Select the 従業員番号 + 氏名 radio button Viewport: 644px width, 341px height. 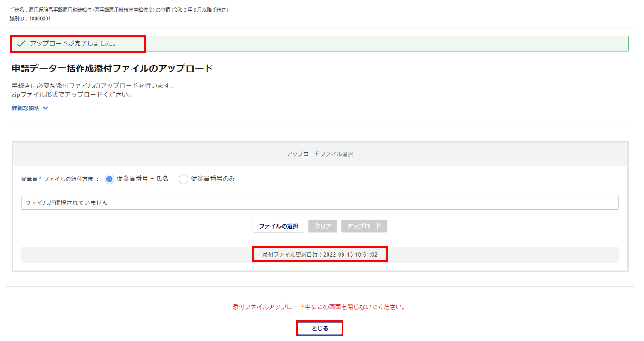109,179
